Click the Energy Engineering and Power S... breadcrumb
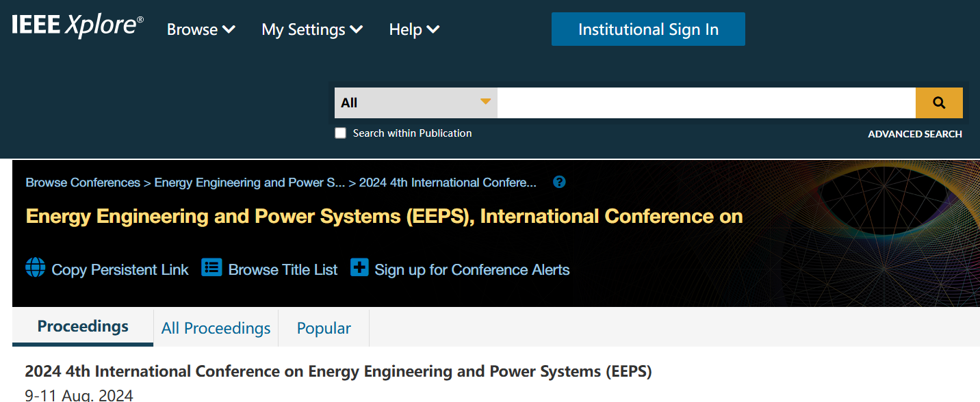The image size is (980, 402). click(x=250, y=183)
